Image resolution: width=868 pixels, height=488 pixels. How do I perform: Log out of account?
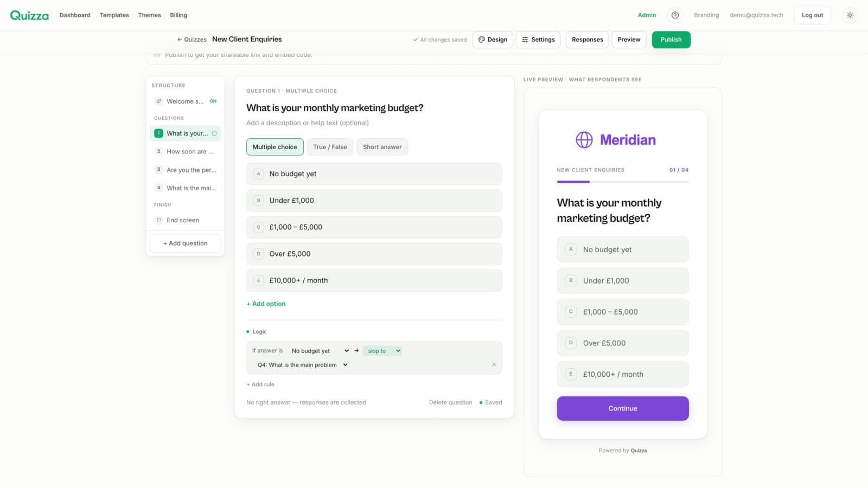[x=812, y=15]
